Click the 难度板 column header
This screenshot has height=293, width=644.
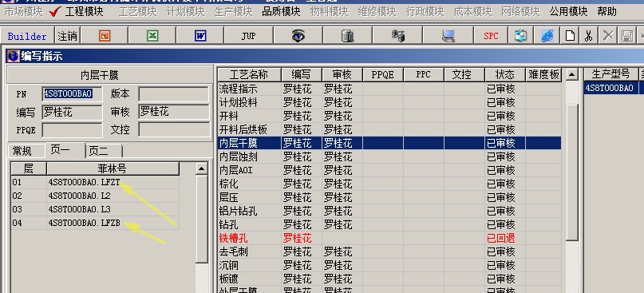(x=543, y=75)
